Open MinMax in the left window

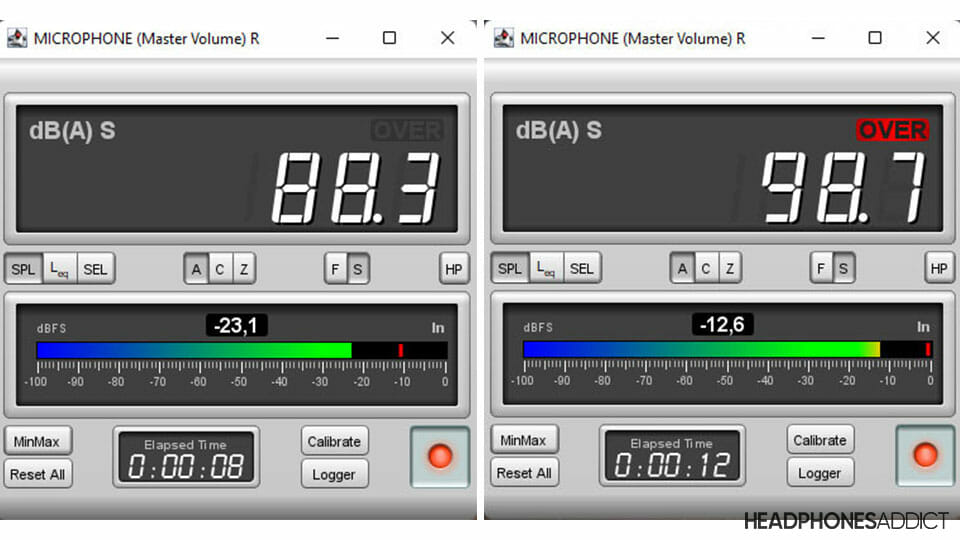point(37,441)
